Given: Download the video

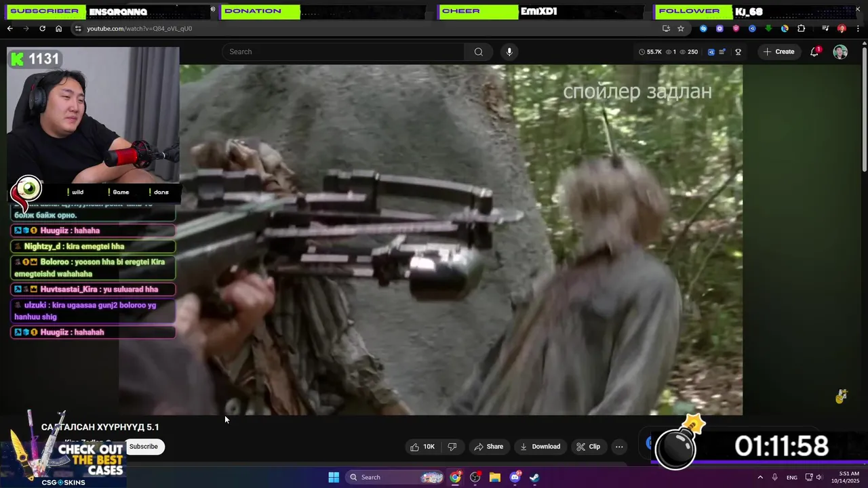Looking at the screenshot, I should click(540, 447).
